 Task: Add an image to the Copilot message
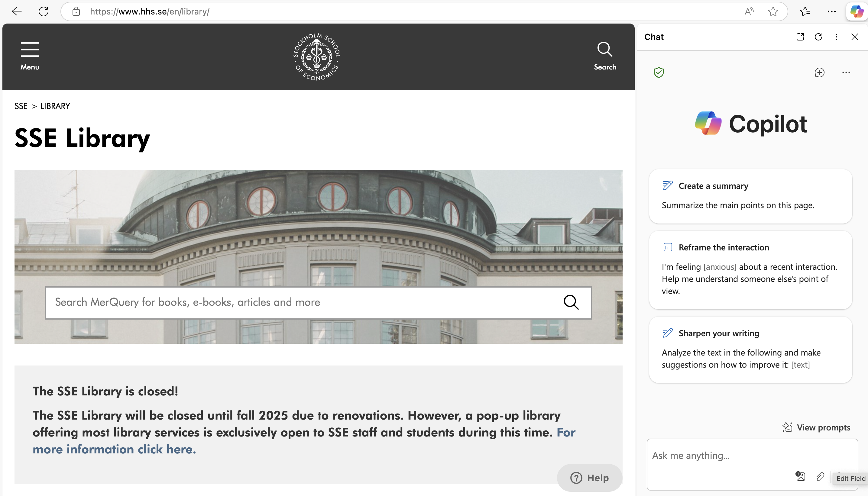tap(800, 476)
